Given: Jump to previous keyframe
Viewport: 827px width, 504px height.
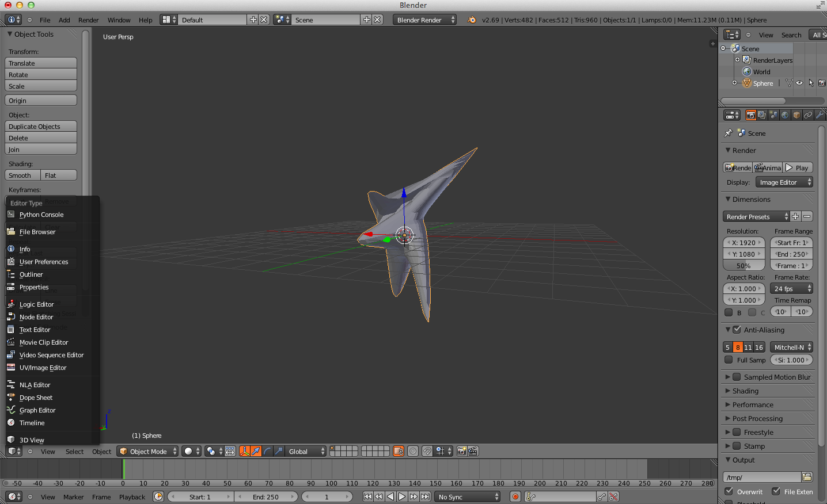Looking at the screenshot, I should tap(379, 497).
